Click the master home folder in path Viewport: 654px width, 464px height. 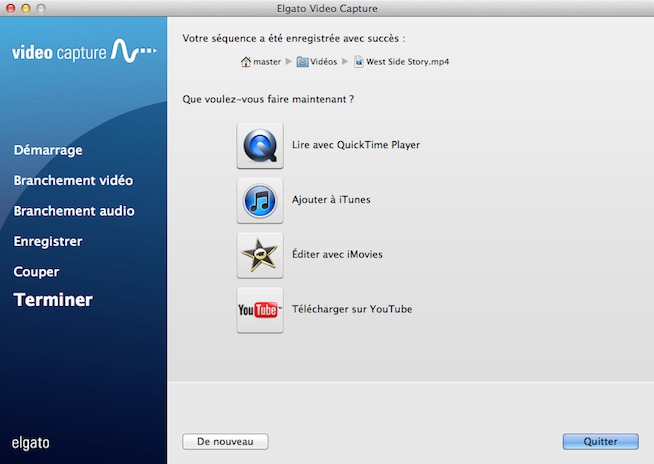(x=260, y=62)
